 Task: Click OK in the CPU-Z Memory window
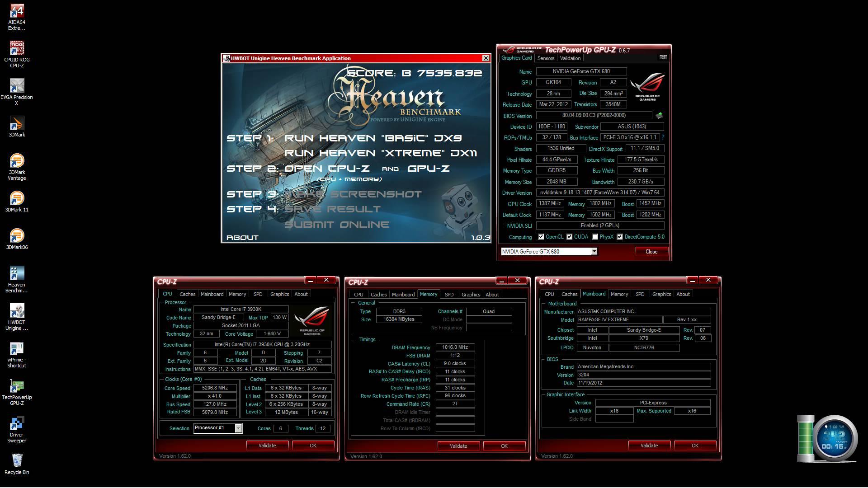coord(504,446)
